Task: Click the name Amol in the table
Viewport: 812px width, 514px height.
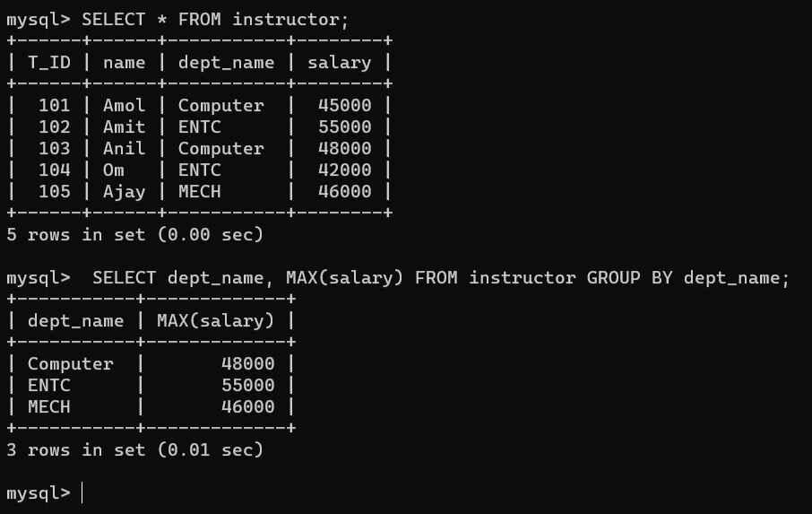Action: point(124,106)
